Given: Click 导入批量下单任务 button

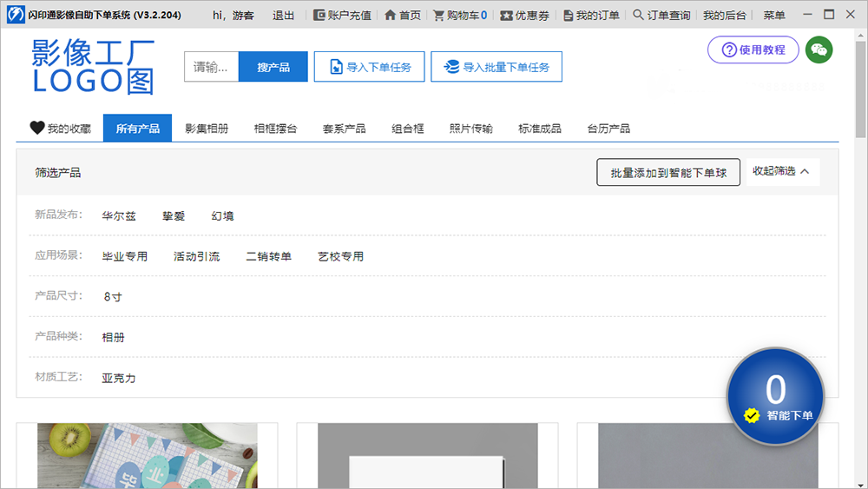Looking at the screenshot, I should pyautogui.click(x=496, y=67).
